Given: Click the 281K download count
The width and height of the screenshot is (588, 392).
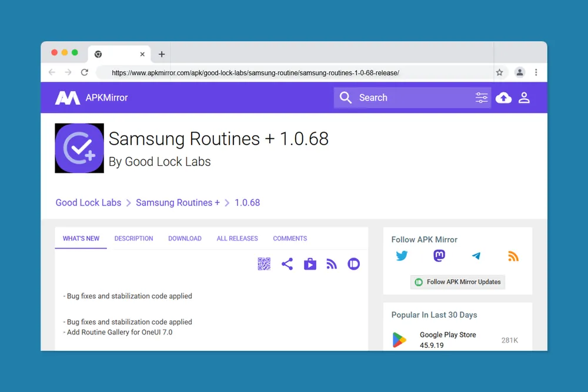Looking at the screenshot, I should (x=510, y=340).
